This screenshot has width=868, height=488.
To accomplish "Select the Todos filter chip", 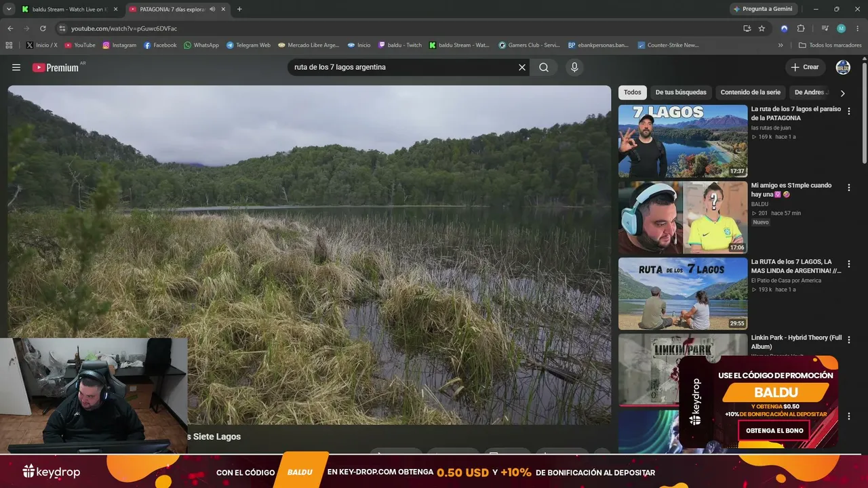I will click(632, 92).
